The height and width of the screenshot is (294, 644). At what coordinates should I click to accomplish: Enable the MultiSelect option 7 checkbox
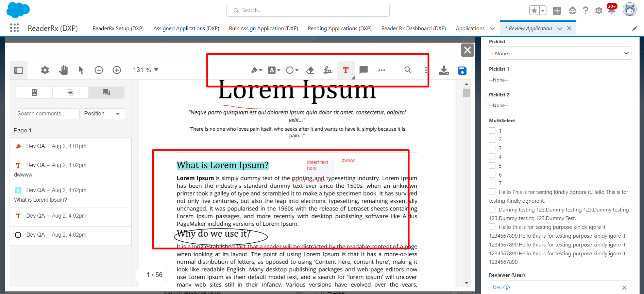point(492,183)
